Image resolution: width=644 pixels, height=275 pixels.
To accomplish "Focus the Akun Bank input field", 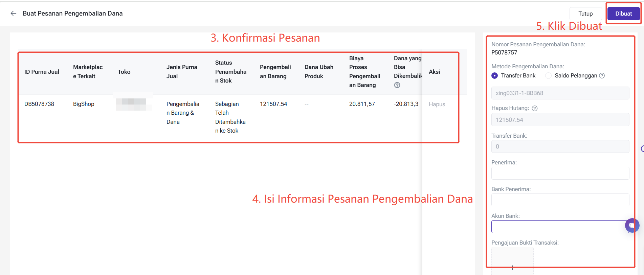I will click(560, 227).
